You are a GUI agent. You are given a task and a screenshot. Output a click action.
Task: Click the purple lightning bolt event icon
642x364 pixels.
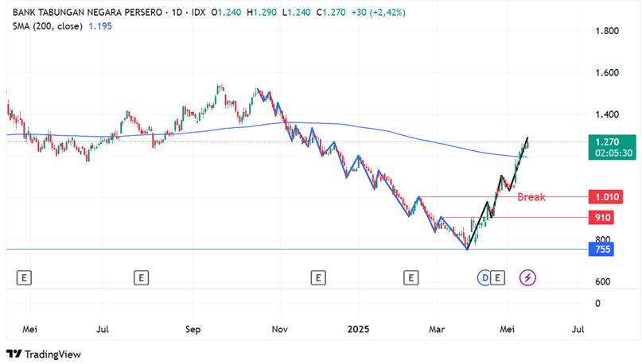(527, 277)
